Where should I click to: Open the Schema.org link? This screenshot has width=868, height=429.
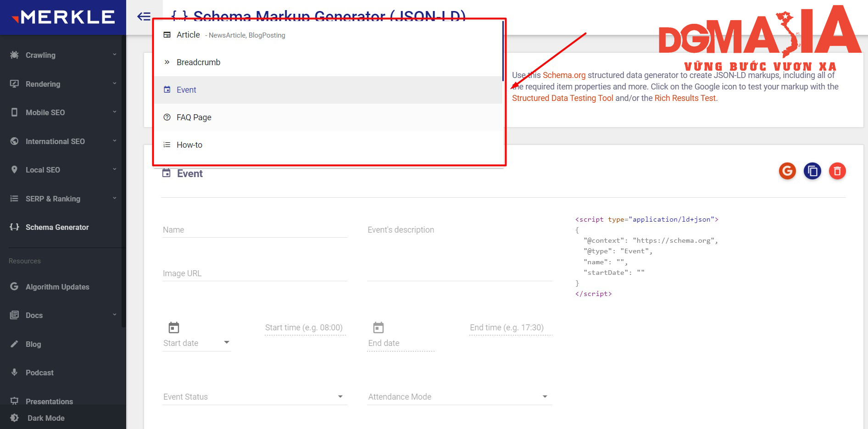click(x=564, y=75)
